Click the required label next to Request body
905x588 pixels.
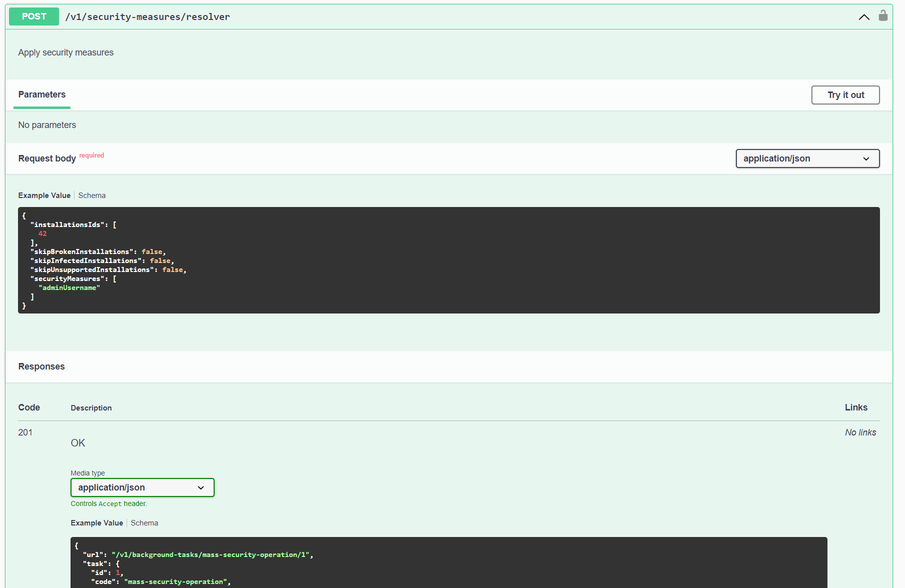pos(92,155)
